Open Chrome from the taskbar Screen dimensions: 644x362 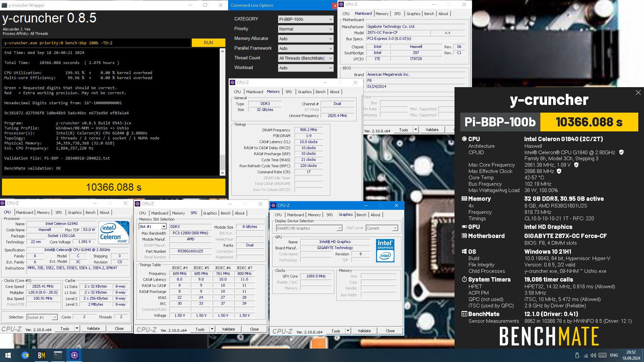click(25, 355)
